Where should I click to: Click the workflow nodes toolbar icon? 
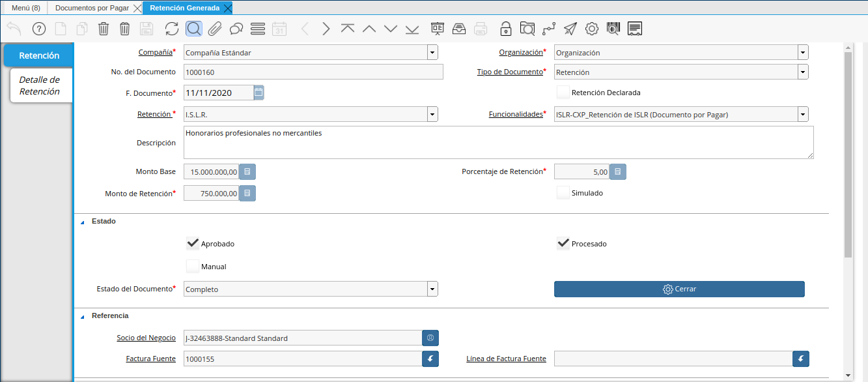pos(549,29)
